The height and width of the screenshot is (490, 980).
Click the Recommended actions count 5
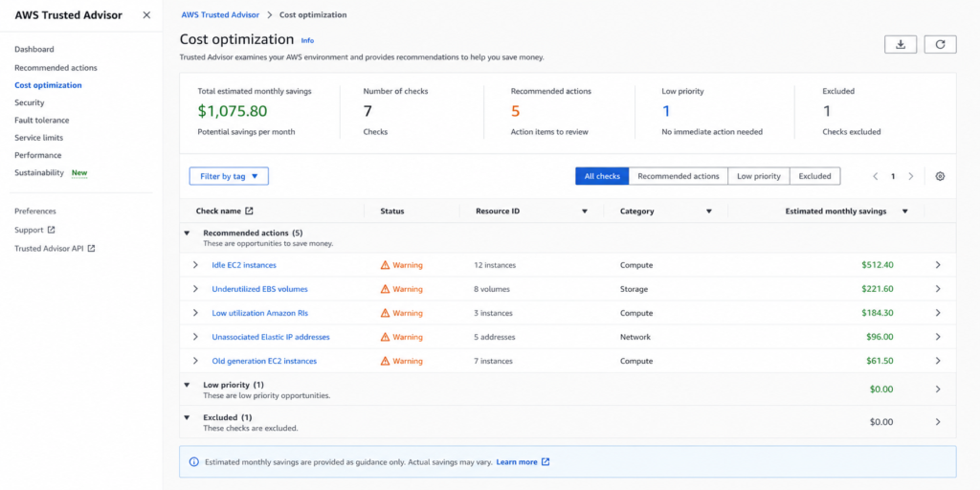point(516,111)
